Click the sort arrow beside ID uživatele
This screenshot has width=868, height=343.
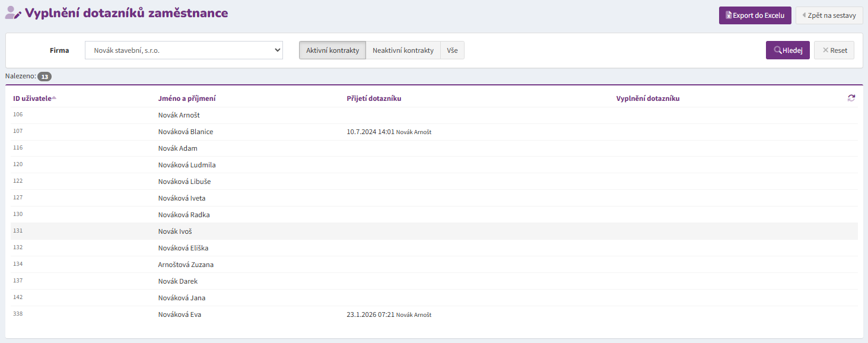[x=54, y=98]
